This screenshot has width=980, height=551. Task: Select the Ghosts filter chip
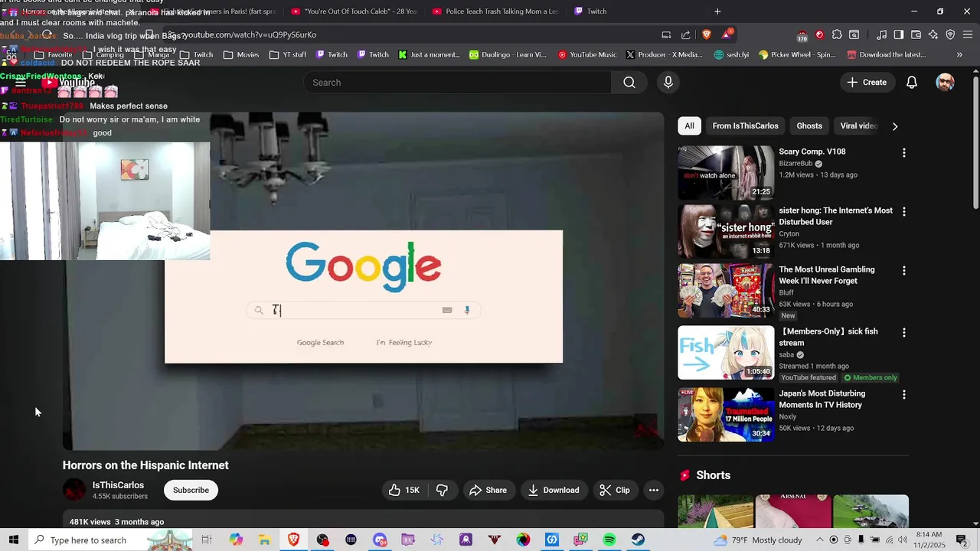click(x=809, y=126)
